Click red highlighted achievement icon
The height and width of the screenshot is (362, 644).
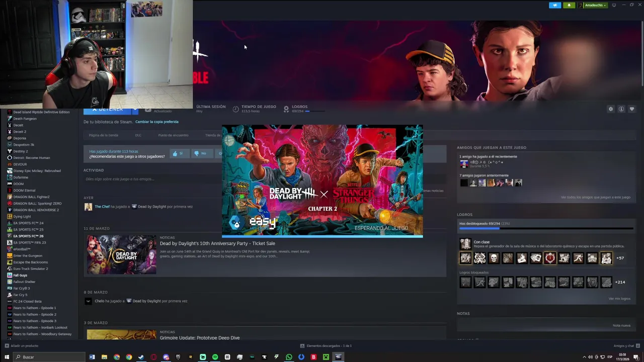click(x=550, y=258)
